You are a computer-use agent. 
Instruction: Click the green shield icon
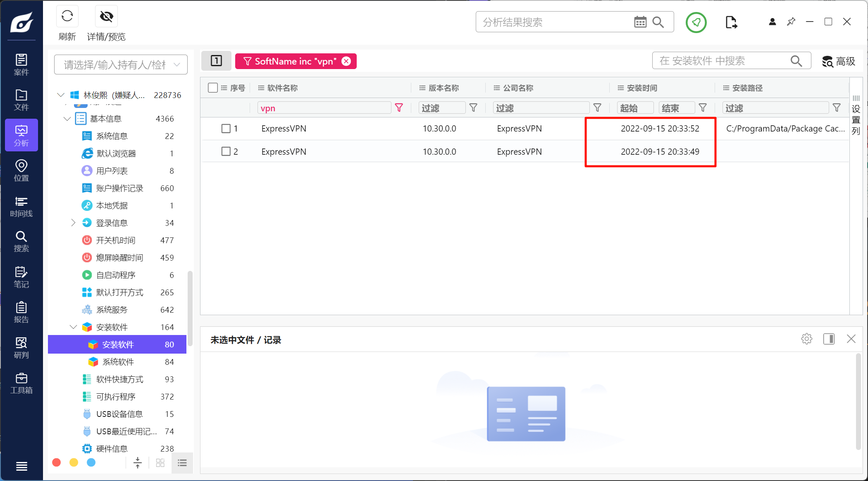pos(696,22)
